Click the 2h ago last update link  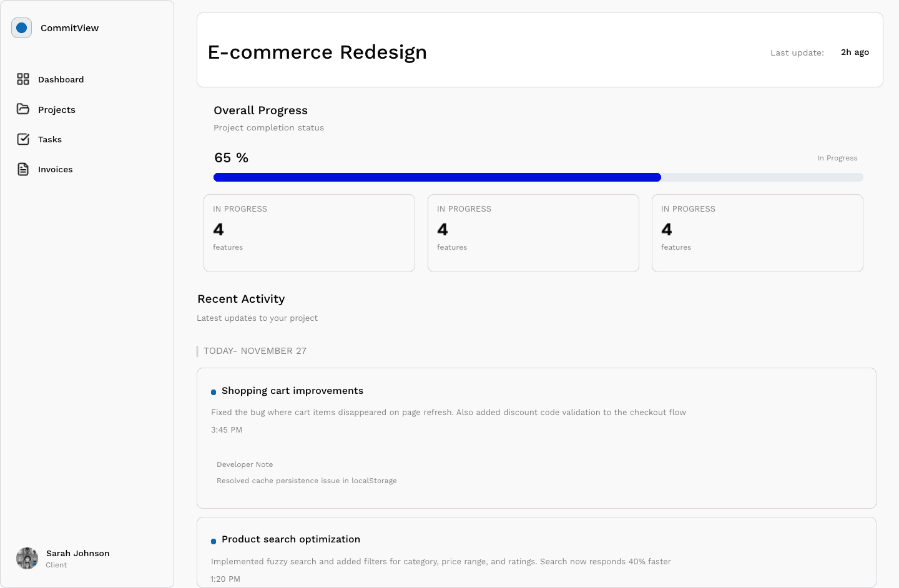coord(855,52)
